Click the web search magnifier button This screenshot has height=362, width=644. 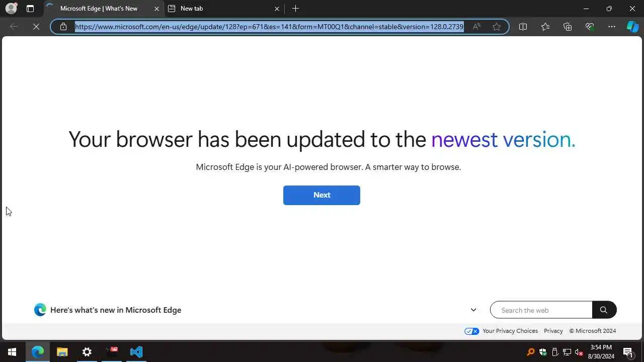point(604,310)
